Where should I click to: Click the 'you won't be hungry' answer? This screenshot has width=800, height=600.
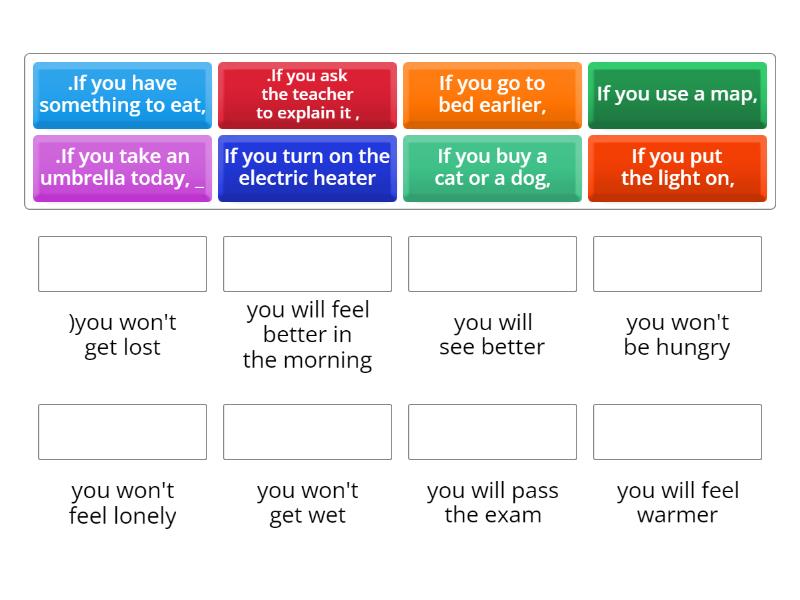[677, 335]
